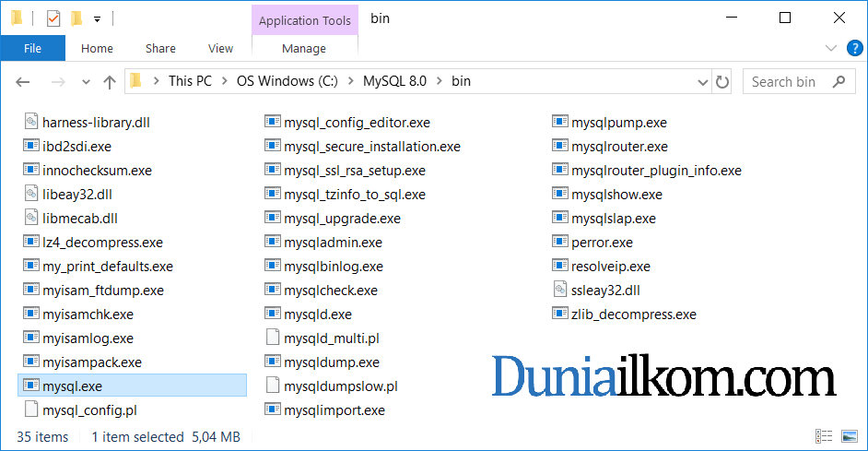Select the Application Tools contextual tab header
The image size is (868, 451).
tap(305, 20)
